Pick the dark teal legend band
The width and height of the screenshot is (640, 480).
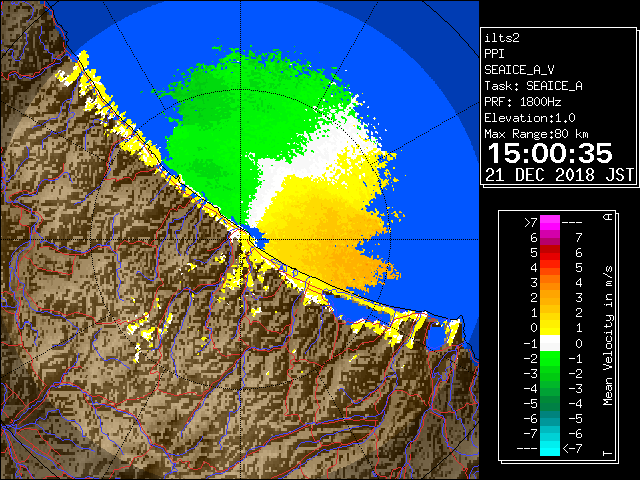click(x=550, y=418)
